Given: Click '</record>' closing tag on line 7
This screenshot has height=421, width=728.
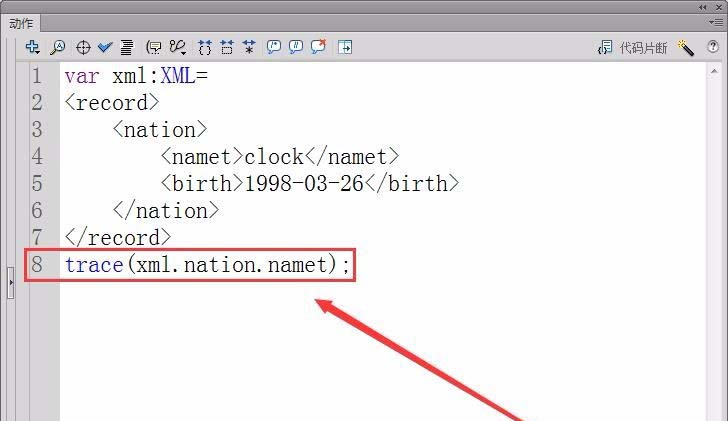Looking at the screenshot, I should click(x=118, y=238).
